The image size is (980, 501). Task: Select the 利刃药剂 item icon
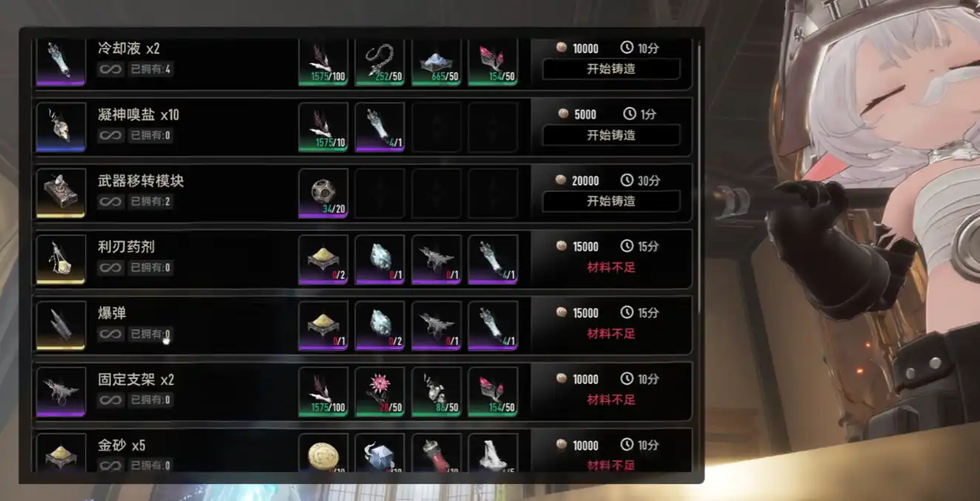(x=61, y=260)
